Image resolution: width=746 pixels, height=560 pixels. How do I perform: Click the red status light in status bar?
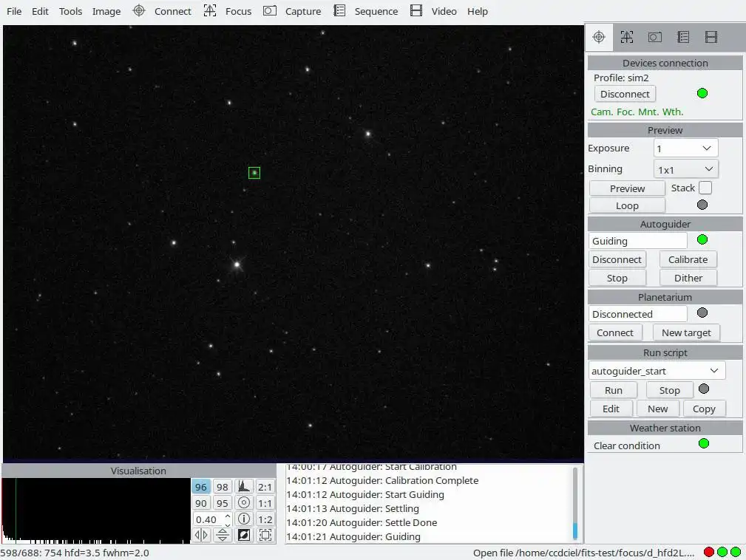(709, 552)
